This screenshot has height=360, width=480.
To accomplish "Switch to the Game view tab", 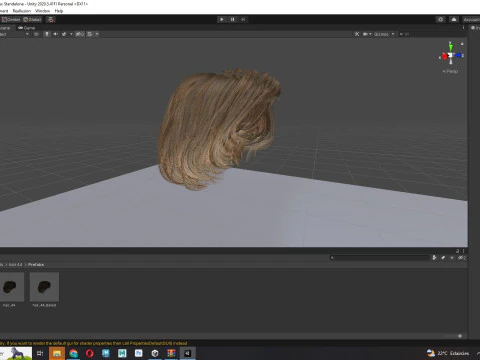I will (27, 28).
